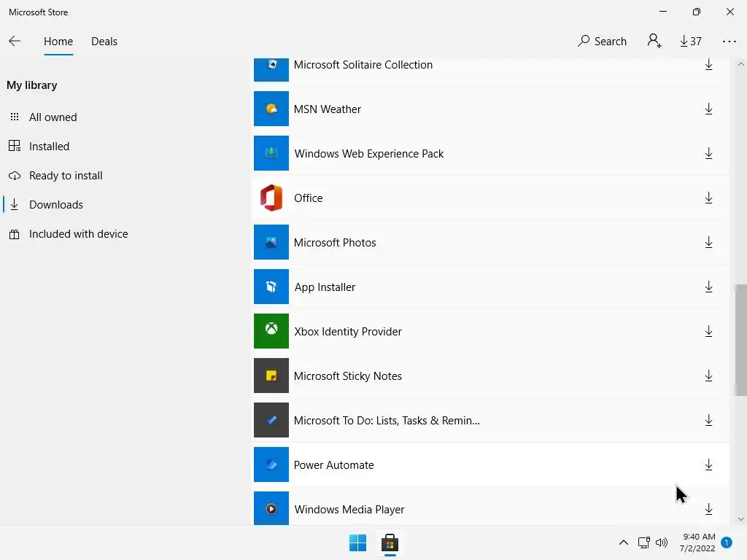Open the volume speaker icon
747x560 pixels.
(x=662, y=542)
